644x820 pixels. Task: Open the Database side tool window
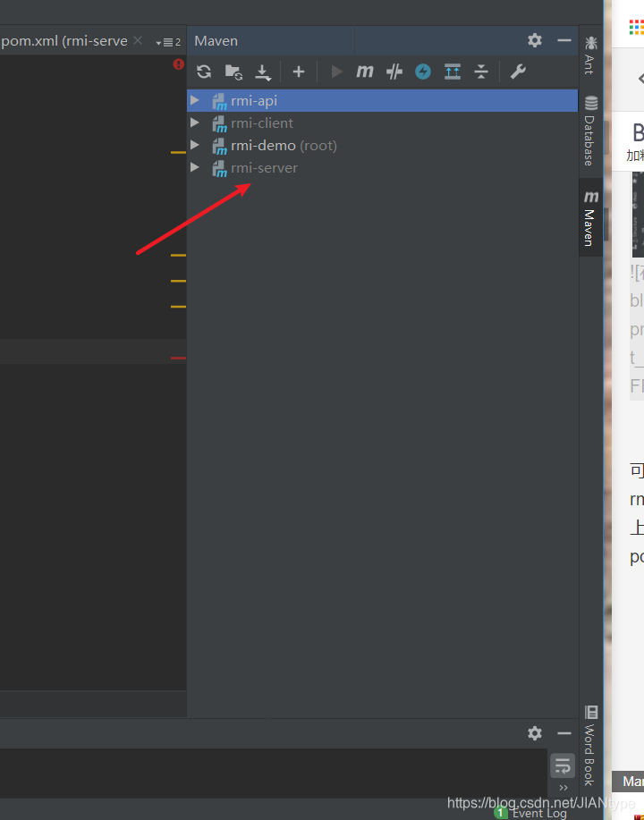click(x=590, y=131)
